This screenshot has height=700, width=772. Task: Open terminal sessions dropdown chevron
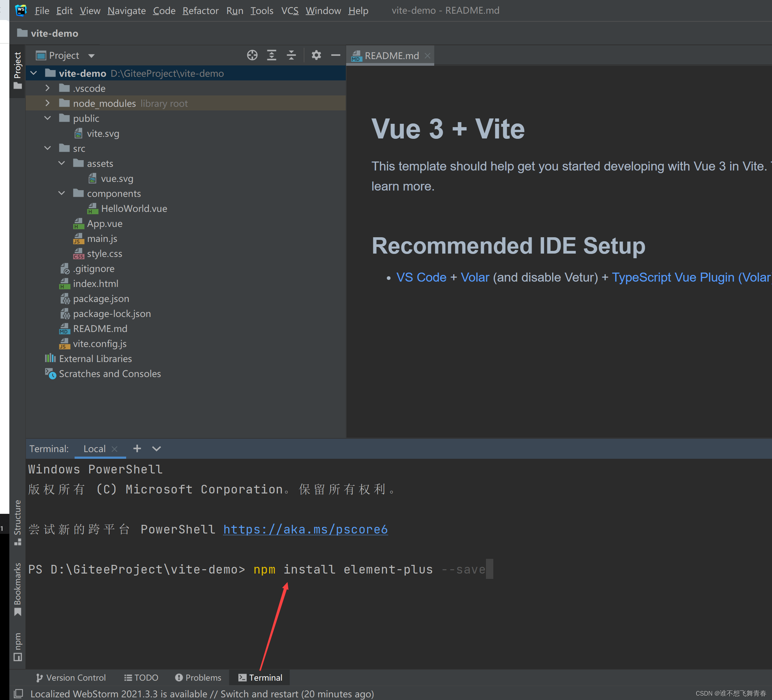point(156,448)
